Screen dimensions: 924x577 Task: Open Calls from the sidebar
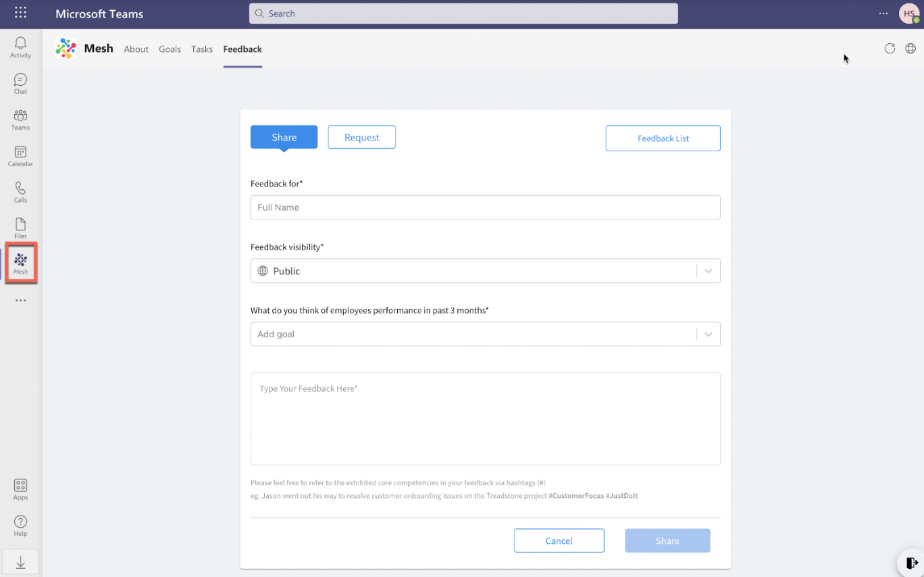coord(20,192)
